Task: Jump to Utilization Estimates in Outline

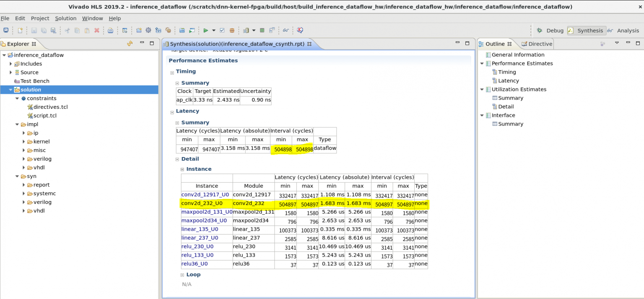Action: tap(519, 90)
